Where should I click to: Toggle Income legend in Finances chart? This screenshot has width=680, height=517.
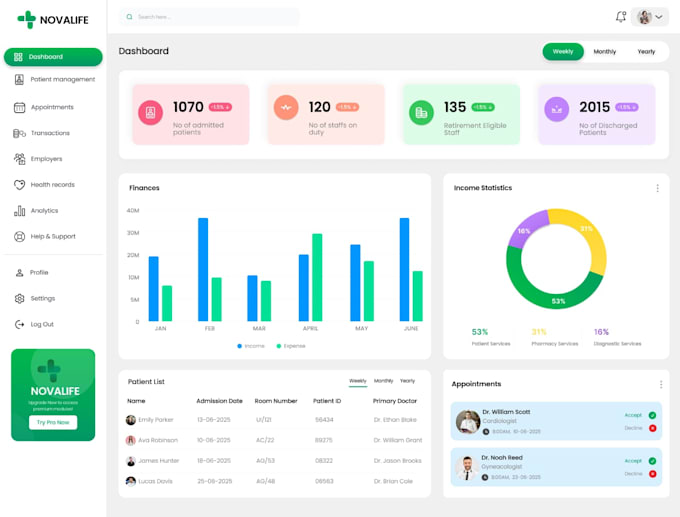click(251, 346)
